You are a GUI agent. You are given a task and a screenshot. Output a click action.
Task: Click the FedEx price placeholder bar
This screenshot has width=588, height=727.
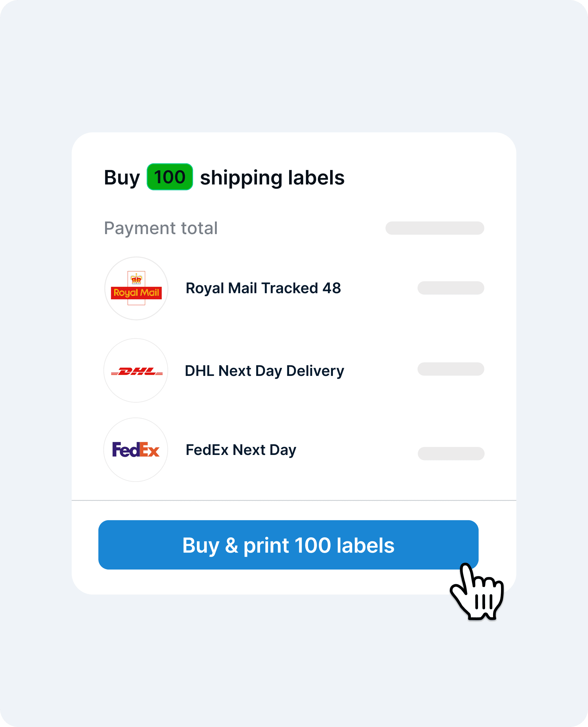[451, 454]
